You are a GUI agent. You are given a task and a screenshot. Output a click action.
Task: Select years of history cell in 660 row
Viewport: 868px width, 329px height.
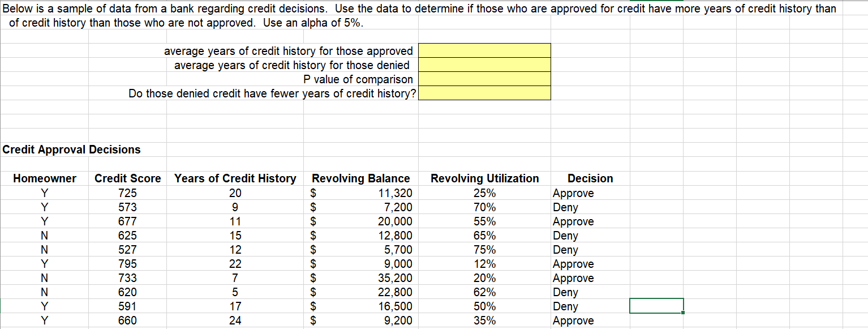coord(235,321)
